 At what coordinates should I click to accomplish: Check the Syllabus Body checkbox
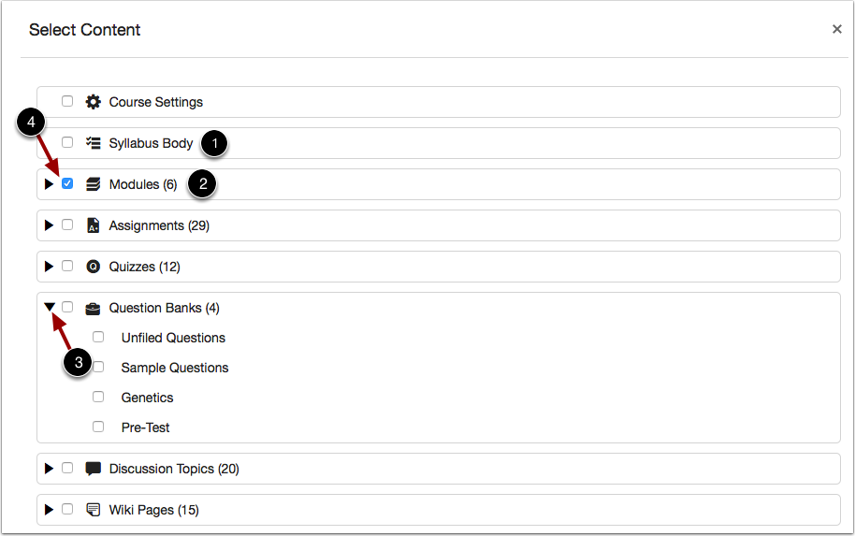pyautogui.click(x=68, y=142)
